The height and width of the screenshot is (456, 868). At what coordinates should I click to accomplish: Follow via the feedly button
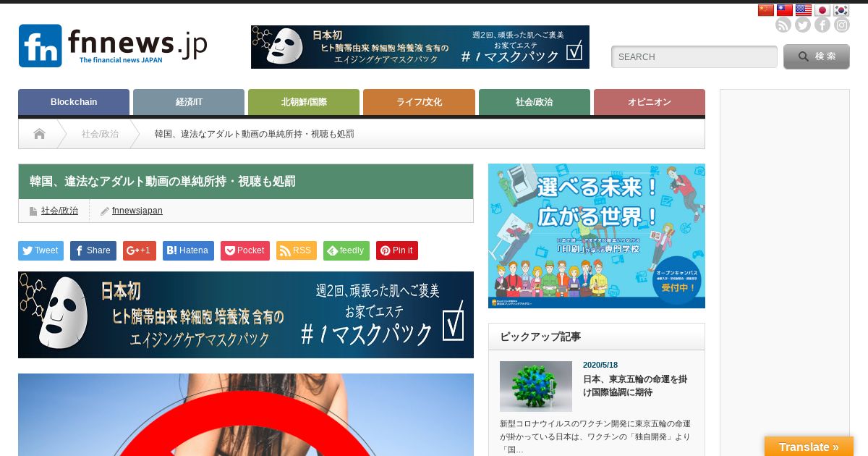pos(346,250)
